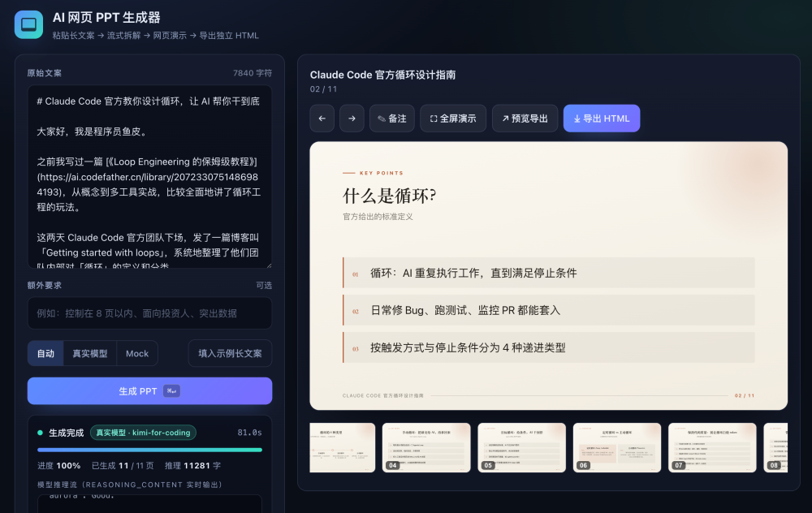
Task: Advance to next slide with right arrow
Action: tap(352, 119)
